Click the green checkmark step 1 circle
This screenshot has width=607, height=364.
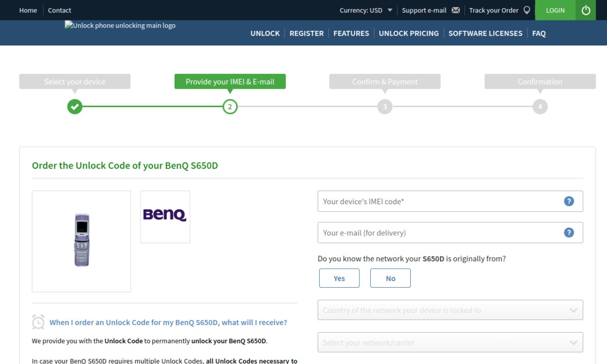[74, 107]
